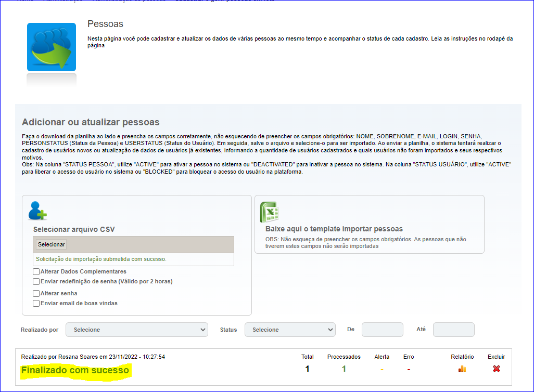Click the Processados value 1
534x392 pixels.
coord(344,369)
